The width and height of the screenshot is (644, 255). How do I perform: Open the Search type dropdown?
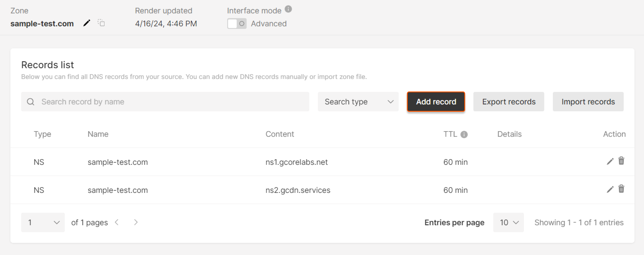tap(358, 102)
